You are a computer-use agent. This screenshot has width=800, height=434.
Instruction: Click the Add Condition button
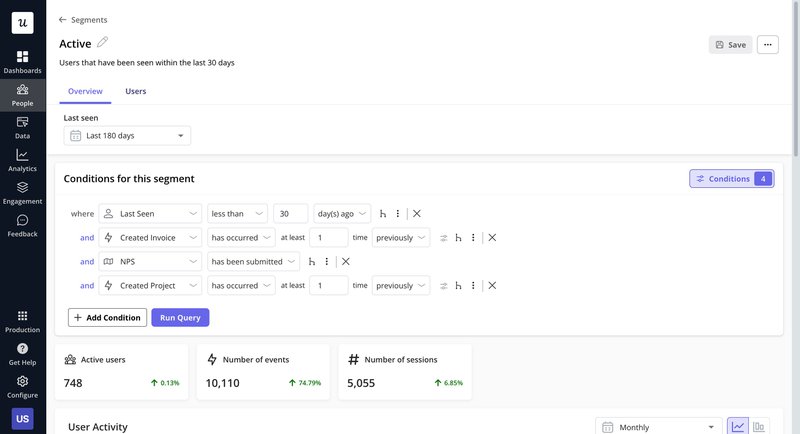point(107,317)
